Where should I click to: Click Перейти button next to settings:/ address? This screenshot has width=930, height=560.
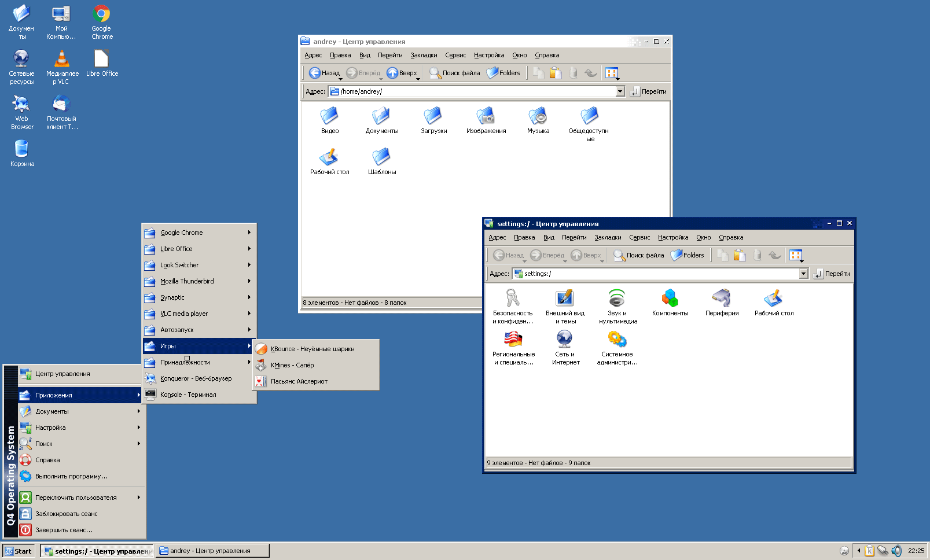832,274
